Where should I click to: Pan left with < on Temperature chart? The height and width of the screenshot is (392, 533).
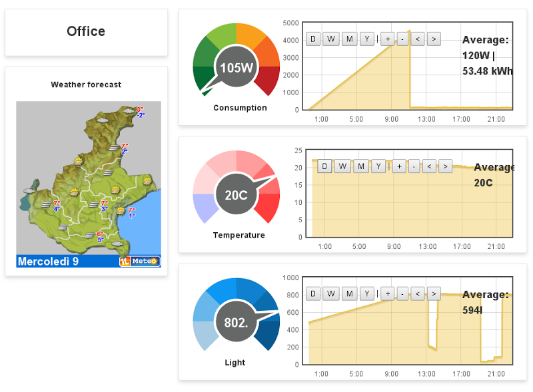[430, 166]
